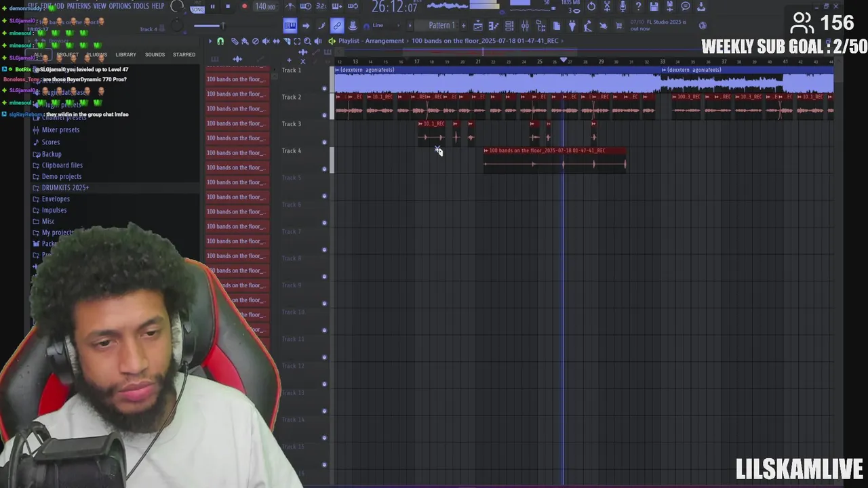Viewport: 868px width, 488px height.
Task: Open the OPTIONS menu
Action: coord(120,6)
